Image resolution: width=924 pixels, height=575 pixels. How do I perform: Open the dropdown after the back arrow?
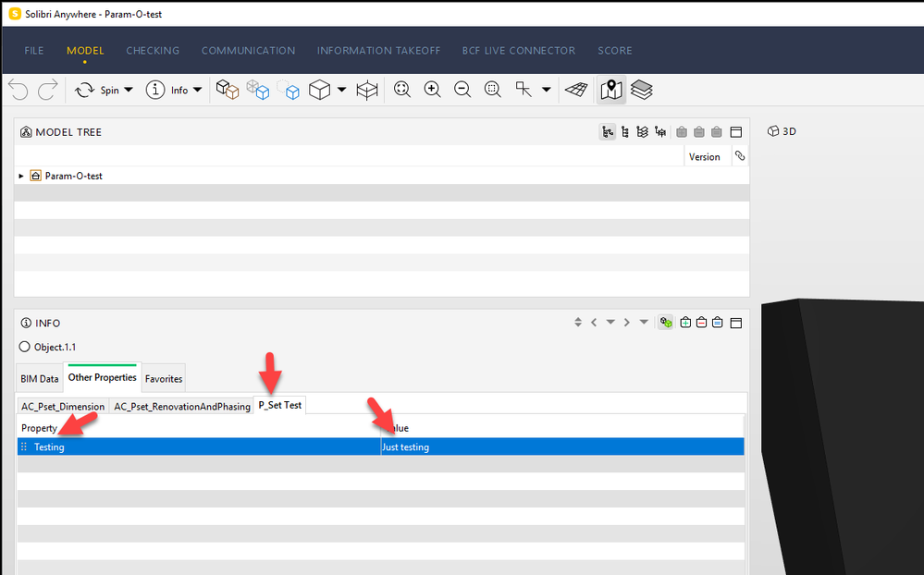(610, 323)
